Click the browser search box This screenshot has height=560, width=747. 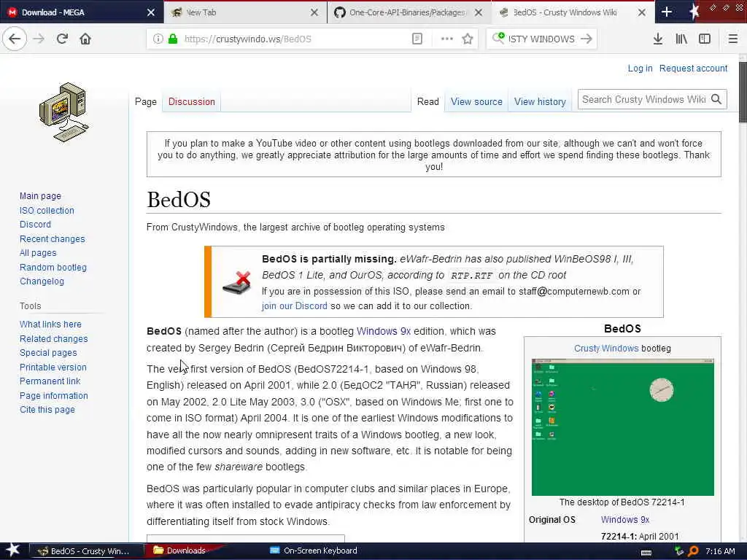541,39
